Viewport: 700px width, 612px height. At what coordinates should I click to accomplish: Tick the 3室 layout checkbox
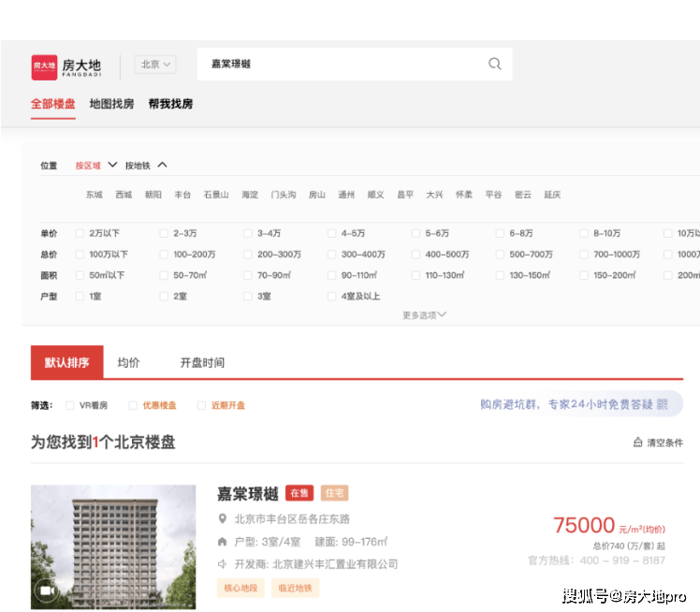point(248,296)
